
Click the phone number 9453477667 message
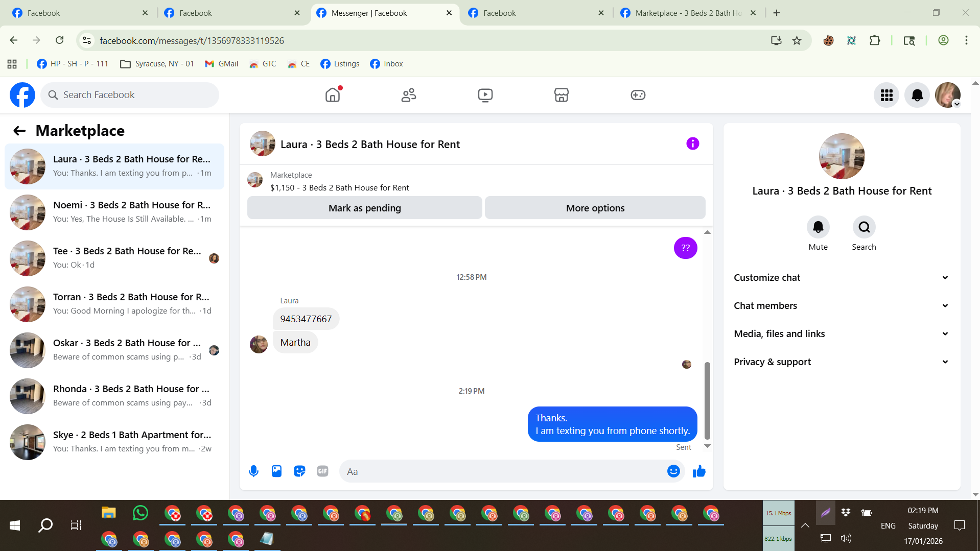pyautogui.click(x=306, y=319)
